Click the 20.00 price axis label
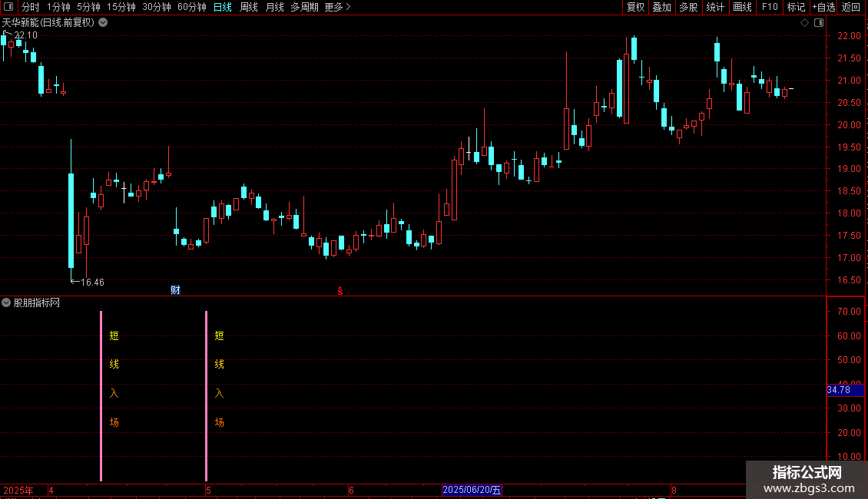The width and height of the screenshot is (868, 499). (849, 125)
